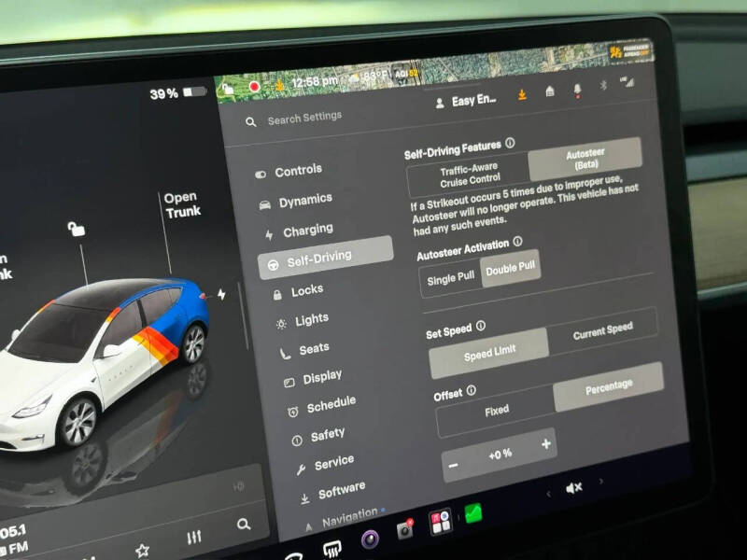Open the Display settings menu
Screen dimensions: 747x560
[x=314, y=379]
